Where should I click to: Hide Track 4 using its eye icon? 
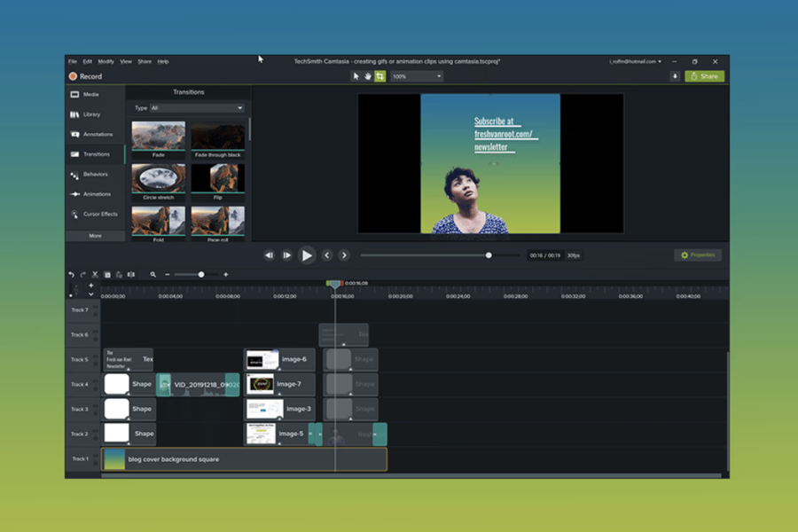point(95,382)
